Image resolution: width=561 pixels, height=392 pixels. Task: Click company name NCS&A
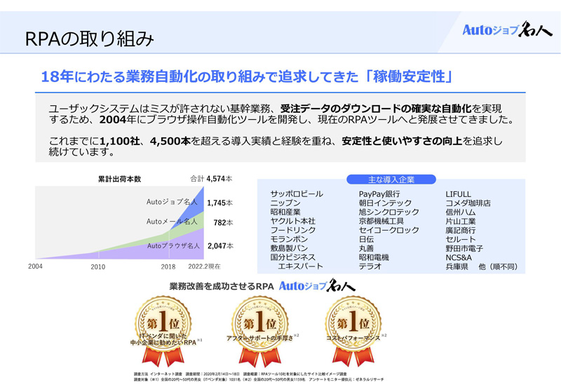point(459,257)
